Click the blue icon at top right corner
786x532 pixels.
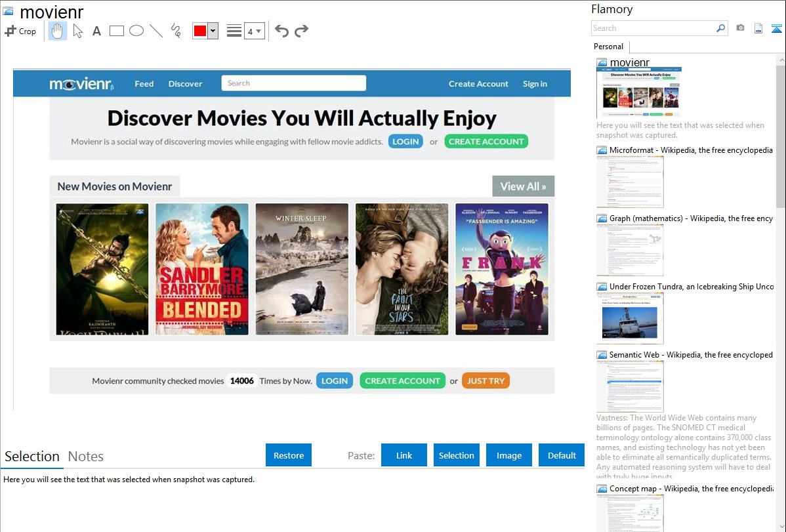(x=776, y=28)
